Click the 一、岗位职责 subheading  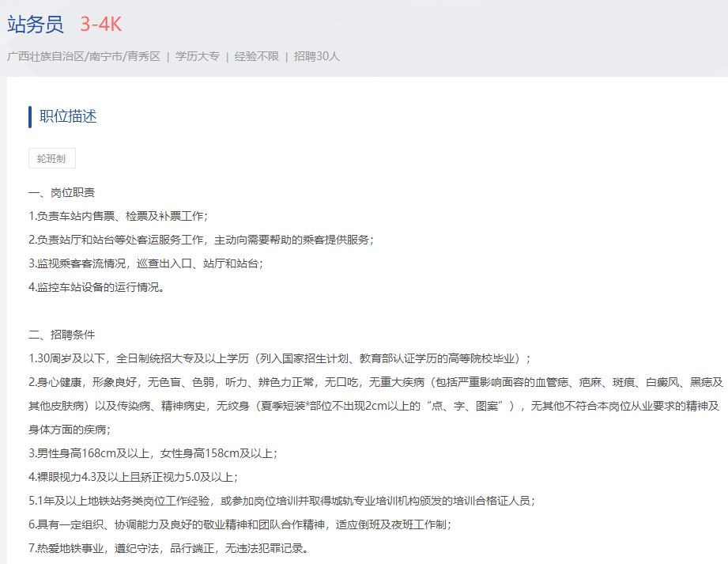[62, 192]
